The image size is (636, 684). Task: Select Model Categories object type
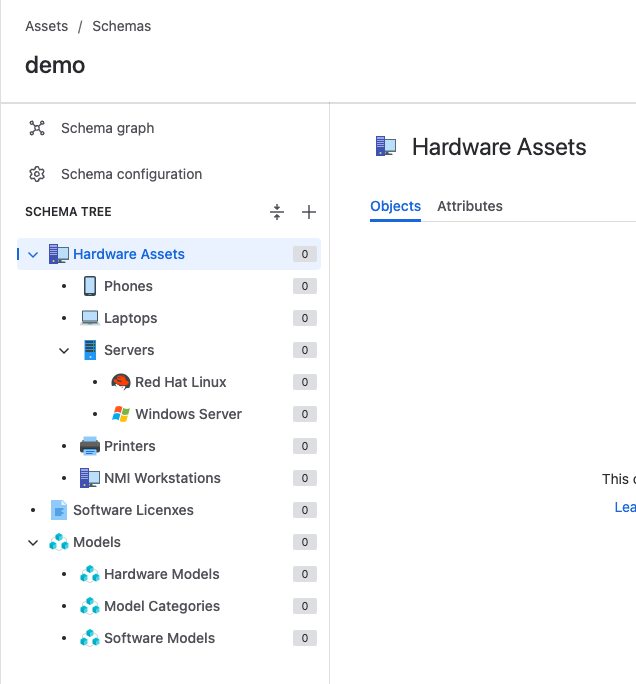pos(162,606)
